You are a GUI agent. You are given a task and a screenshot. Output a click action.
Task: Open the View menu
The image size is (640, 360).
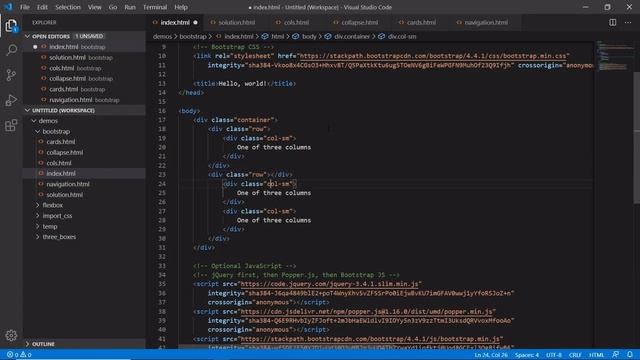click(x=95, y=7)
